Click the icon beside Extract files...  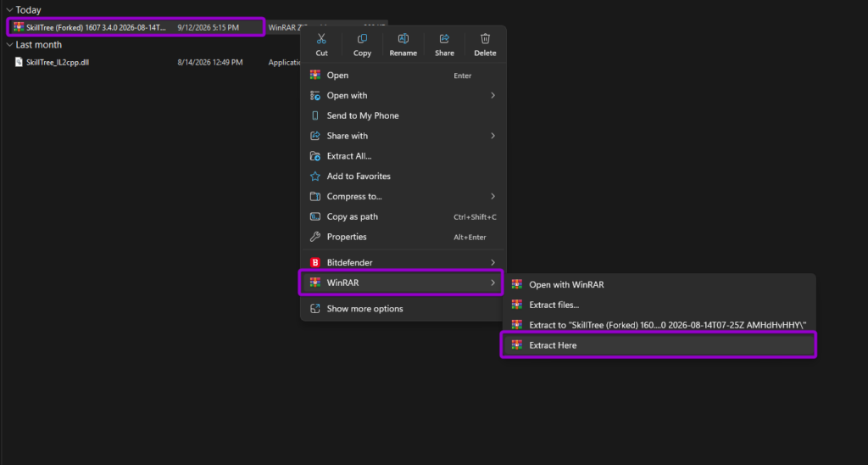[x=516, y=305]
